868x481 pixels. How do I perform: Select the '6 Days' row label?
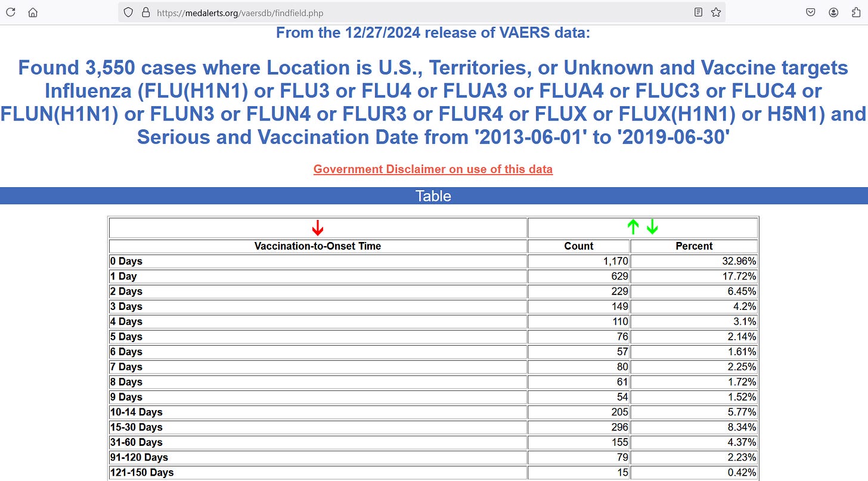[126, 352]
